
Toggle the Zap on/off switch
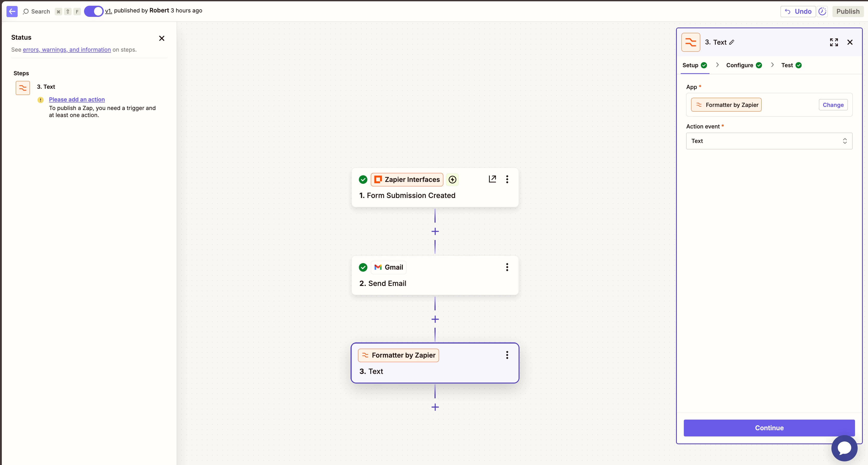tap(93, 11)
